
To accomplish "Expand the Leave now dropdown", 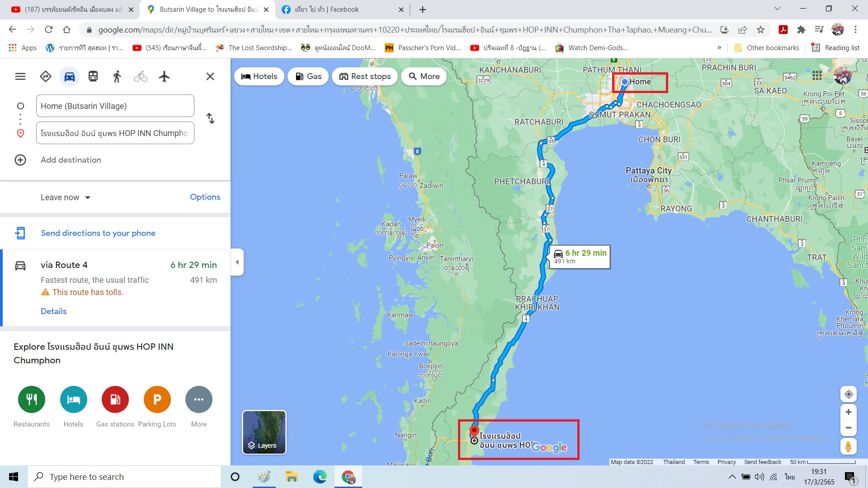I will (66, 197).
